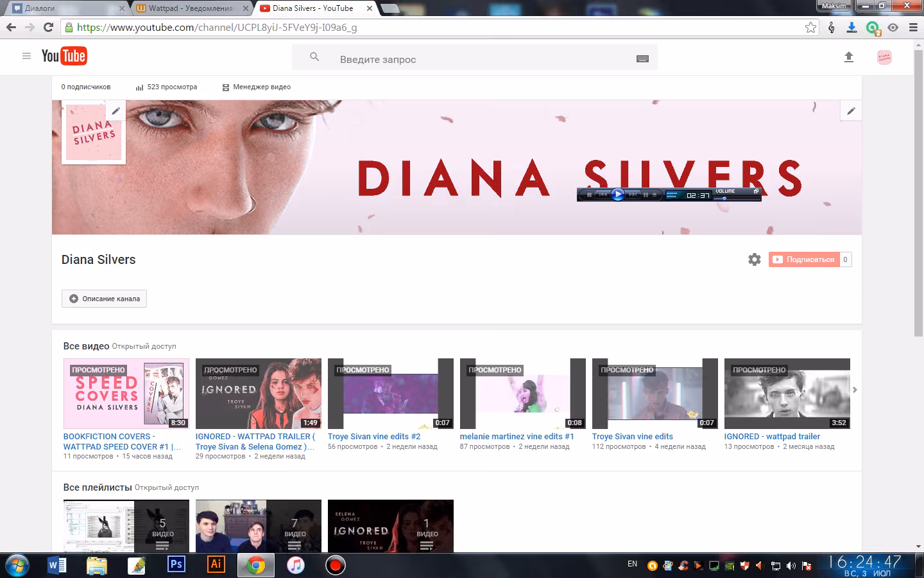Click the treble clef extension icon

tap(832, 28)
